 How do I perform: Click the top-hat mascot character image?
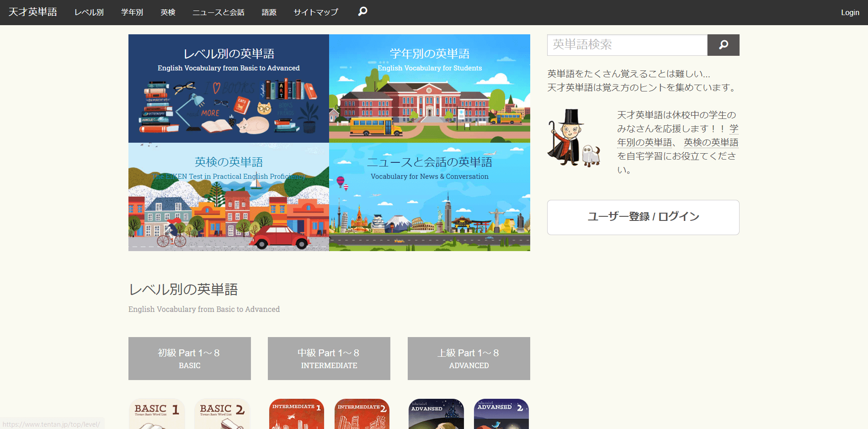point(573,138)
